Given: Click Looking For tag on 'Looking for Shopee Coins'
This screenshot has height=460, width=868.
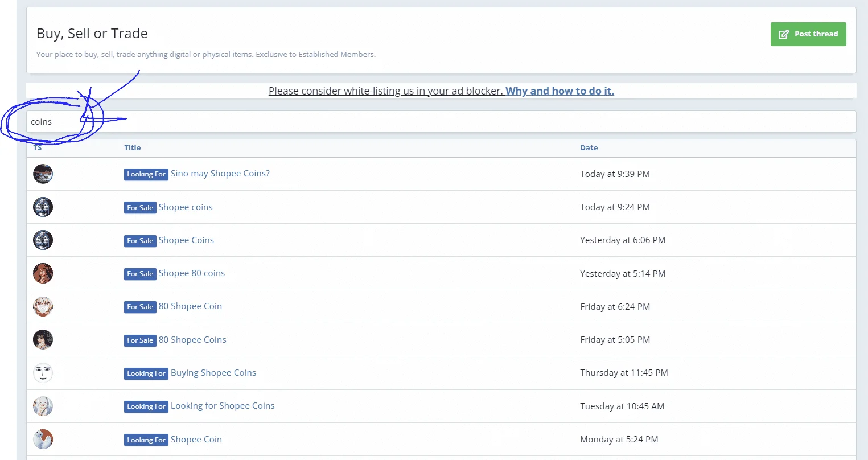Looking at the screenshot, I should pos(146,406).
